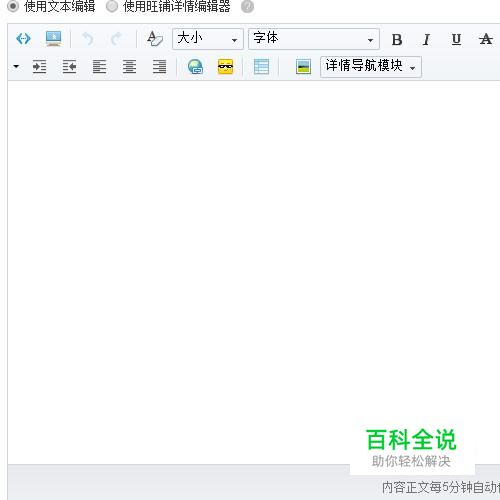This screenshot has width=500, height=500.
Task: Click the undo arrow icon
Action: coord(87,39)
